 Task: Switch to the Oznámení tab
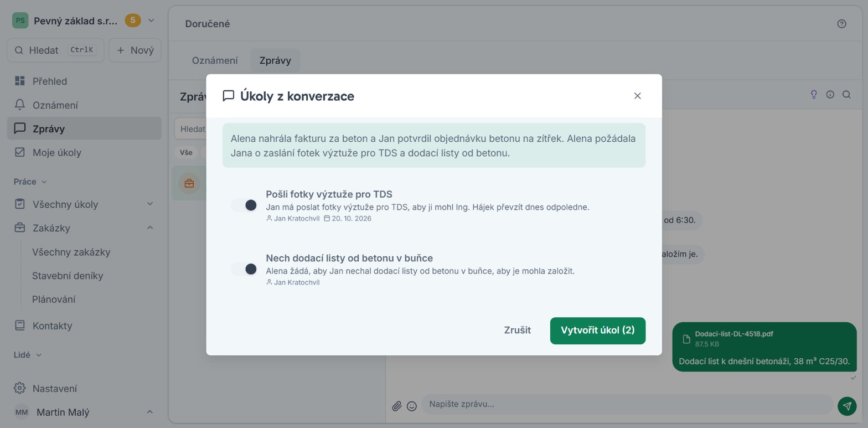(215, 60)
